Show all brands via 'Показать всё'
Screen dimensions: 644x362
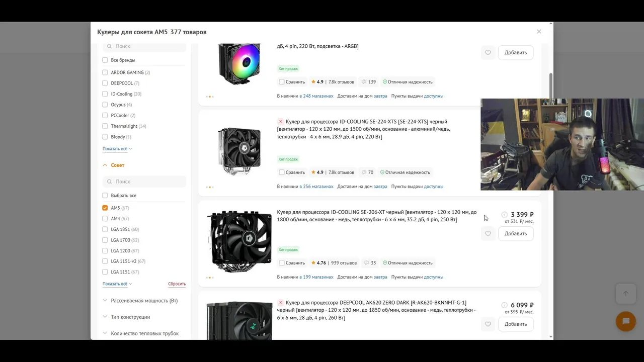117,149
